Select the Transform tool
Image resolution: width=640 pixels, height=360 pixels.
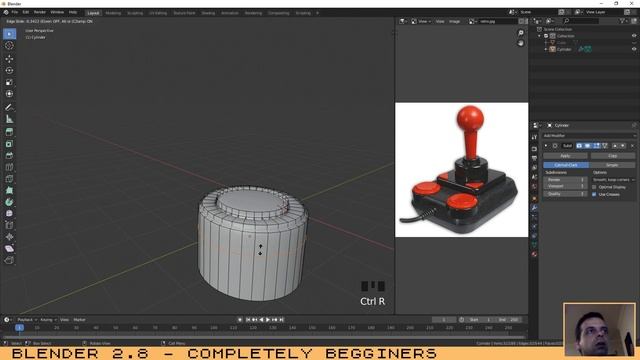[x=9, y=94]
